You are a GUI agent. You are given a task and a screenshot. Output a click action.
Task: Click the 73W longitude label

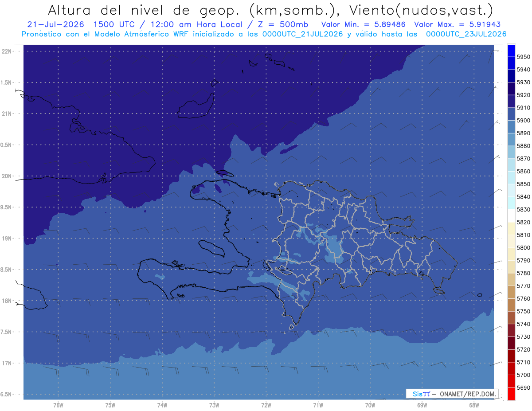click(214, 405)
